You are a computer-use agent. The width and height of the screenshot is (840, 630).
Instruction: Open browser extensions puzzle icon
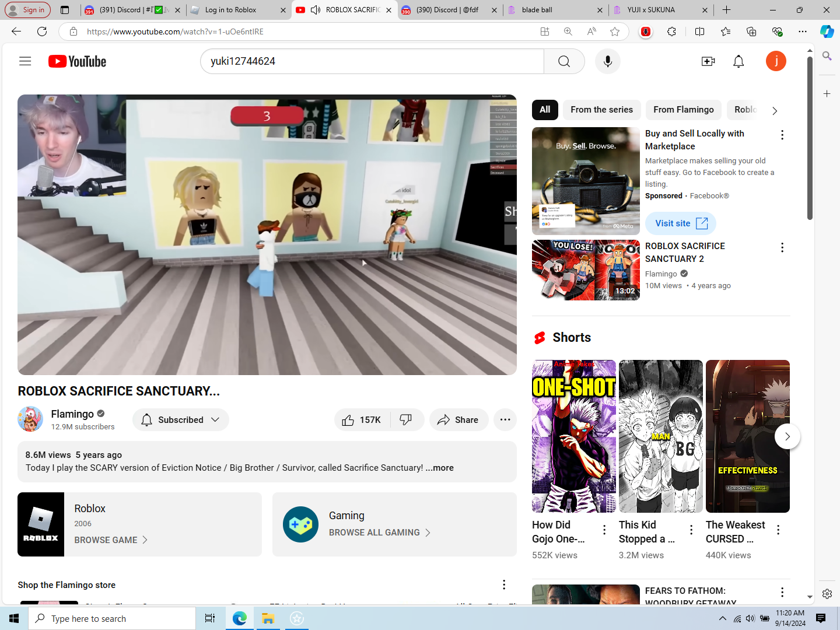672,32
